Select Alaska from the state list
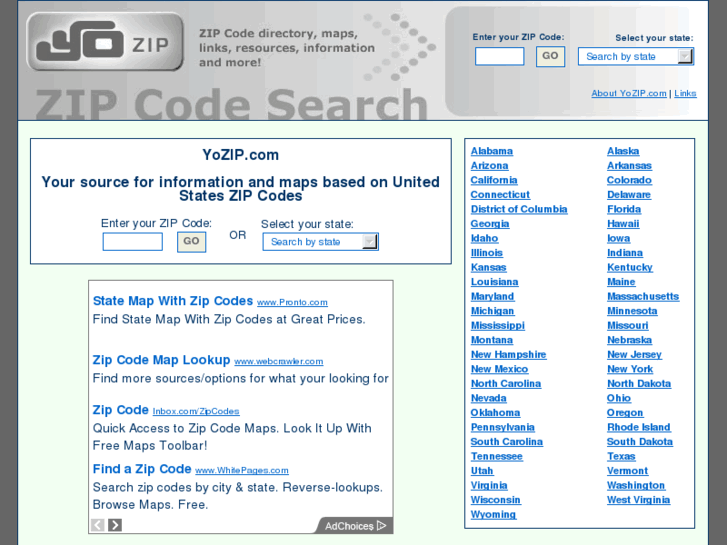Viewport: 727px width, 545px height. tap(623, 151)
